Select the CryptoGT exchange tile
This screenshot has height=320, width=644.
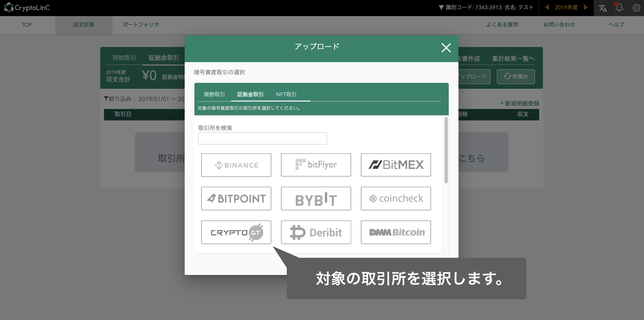(x=236, y=232)
